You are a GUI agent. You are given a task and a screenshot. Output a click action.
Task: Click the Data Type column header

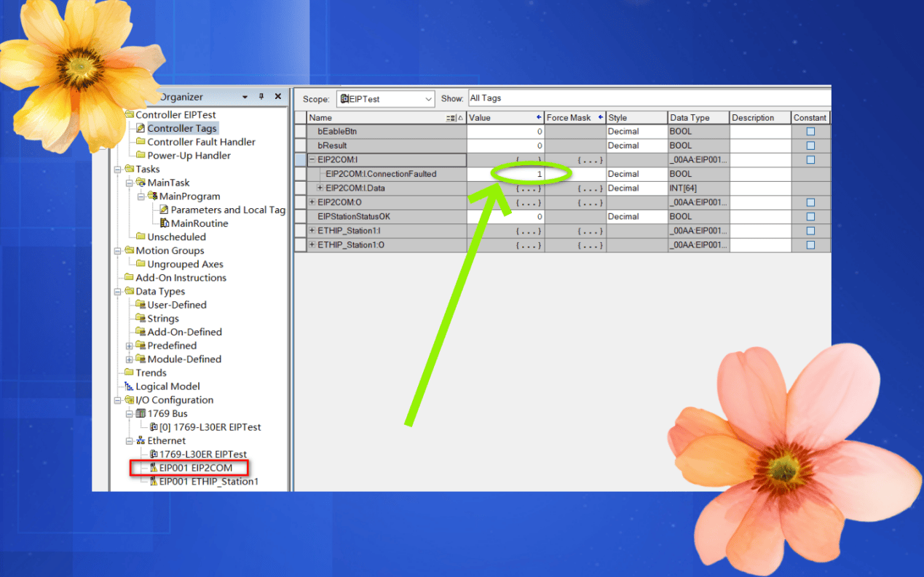point(698,118)
